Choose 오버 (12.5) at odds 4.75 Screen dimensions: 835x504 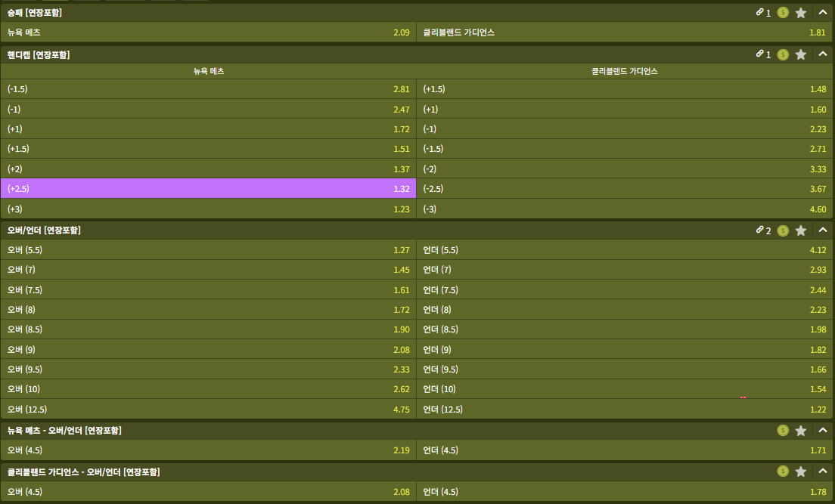point(208,409)
